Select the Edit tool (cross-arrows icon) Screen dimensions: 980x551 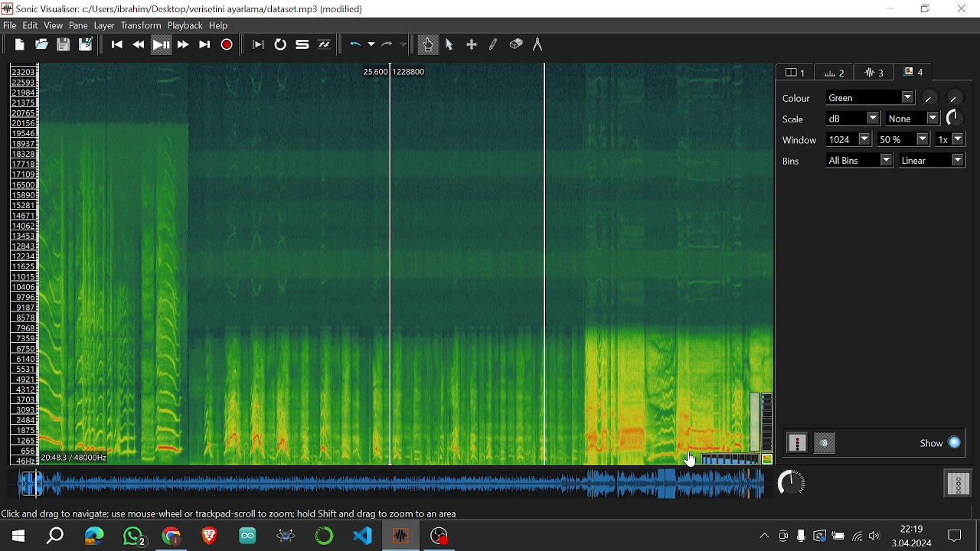472,45
